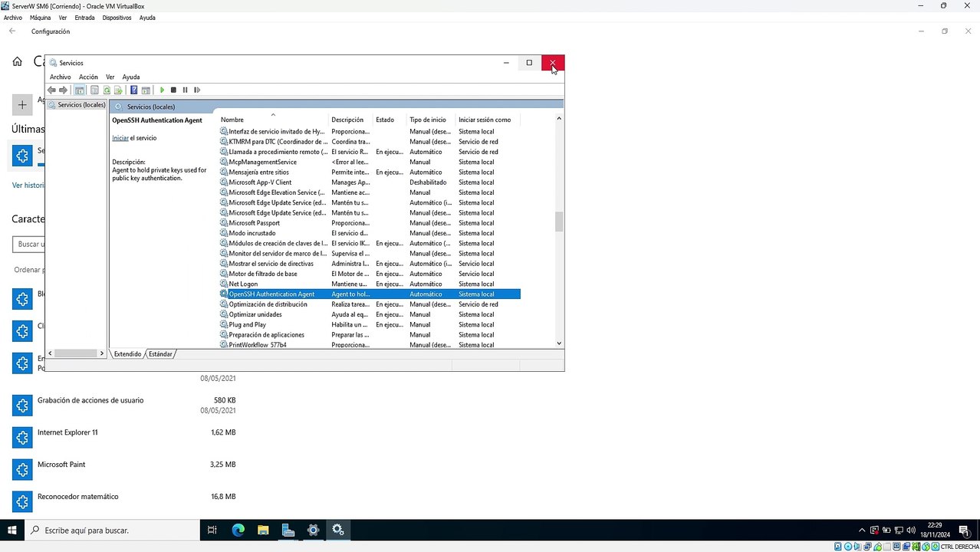980x552 pixels.
Task: Open File Explorer from taskbar
Action: 263,530
